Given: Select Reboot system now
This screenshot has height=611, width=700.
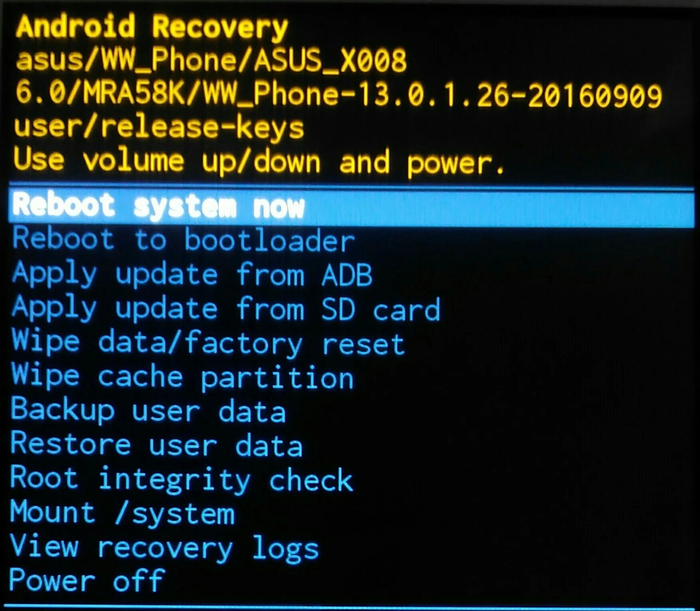Looking at the screenshot, I should (x=351, y=206).
